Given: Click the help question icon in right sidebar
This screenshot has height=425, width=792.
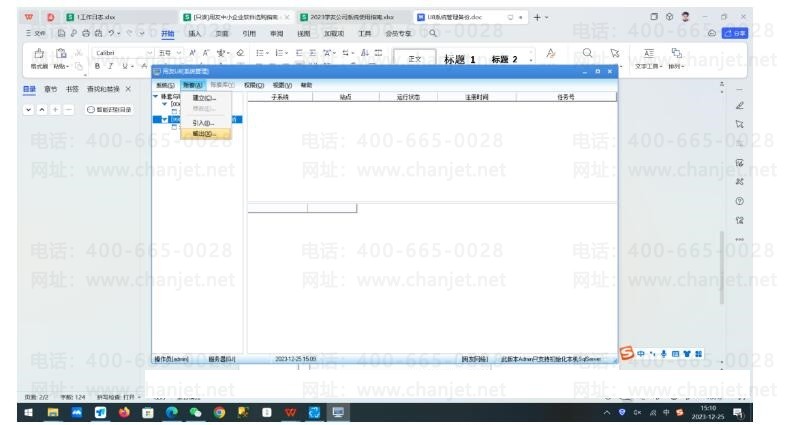Looking at the screenshot, I should pyautogui.click(x=739, y=201).
